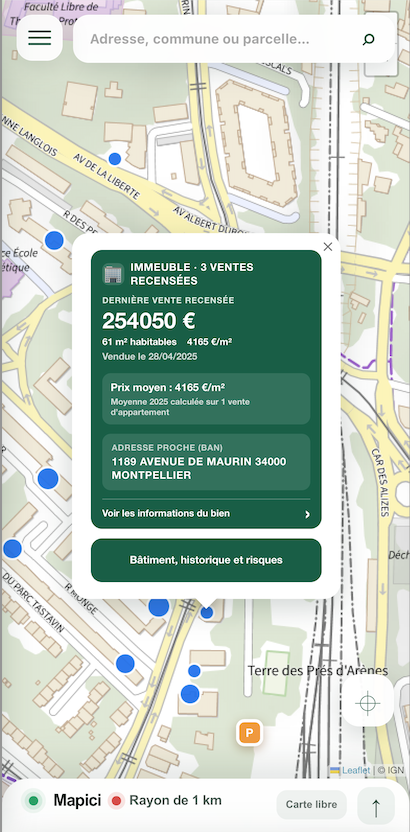The image size is (410, 832).
Task: Click 'Bâtiment, historique et risques' button
Action: click(206, 560)
